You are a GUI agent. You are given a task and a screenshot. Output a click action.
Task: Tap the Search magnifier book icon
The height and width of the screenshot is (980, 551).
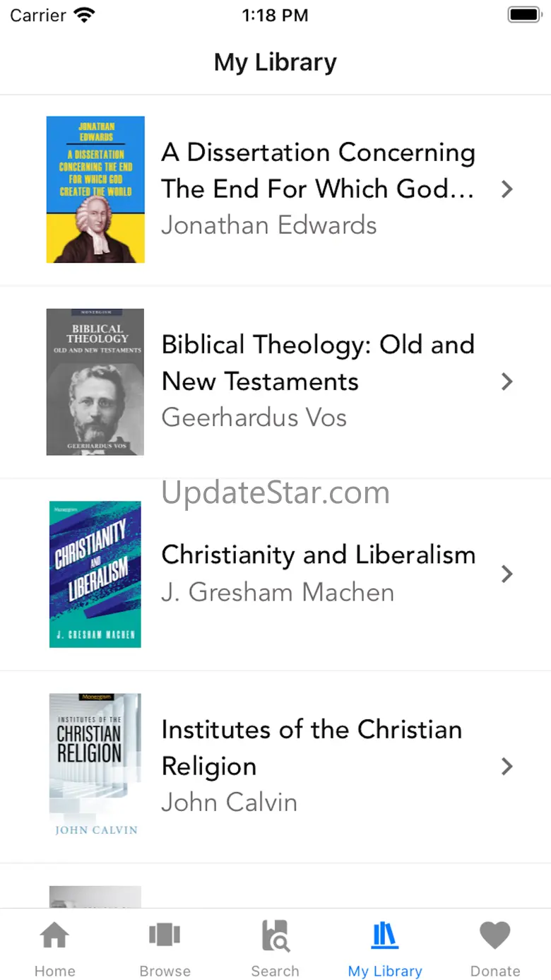pos(275,937)
